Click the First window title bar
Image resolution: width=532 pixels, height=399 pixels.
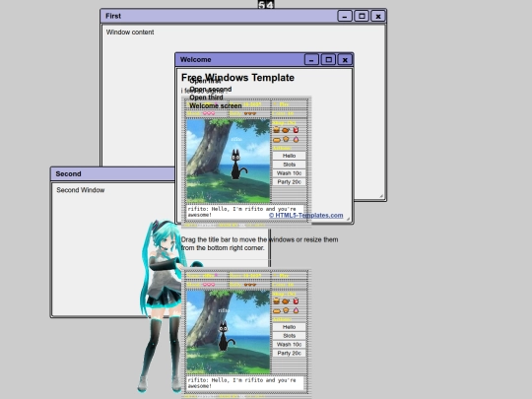(219, 16)
